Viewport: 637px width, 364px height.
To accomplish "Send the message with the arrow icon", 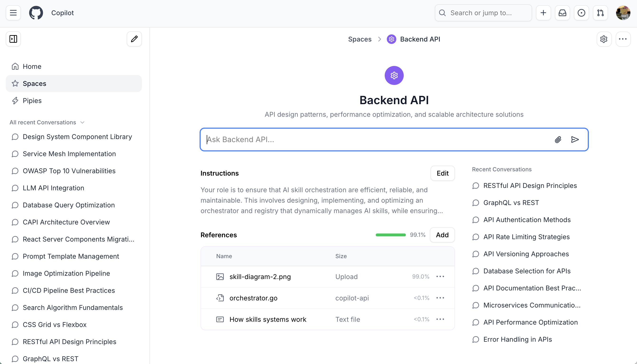I will (x=575, y=140).
